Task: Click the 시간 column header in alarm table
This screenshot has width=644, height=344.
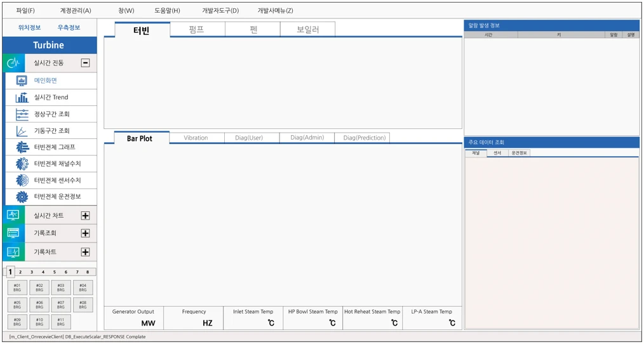Action: click(x=491, y=36)
